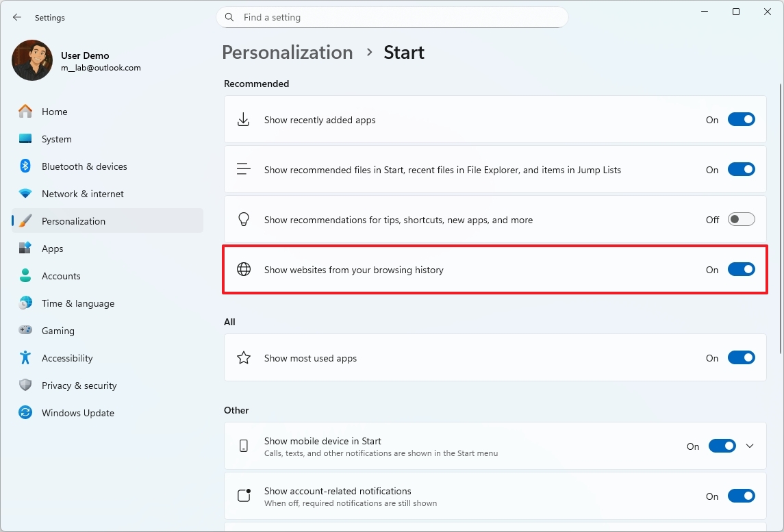Click the Gaming controller icon

point(25,331)
